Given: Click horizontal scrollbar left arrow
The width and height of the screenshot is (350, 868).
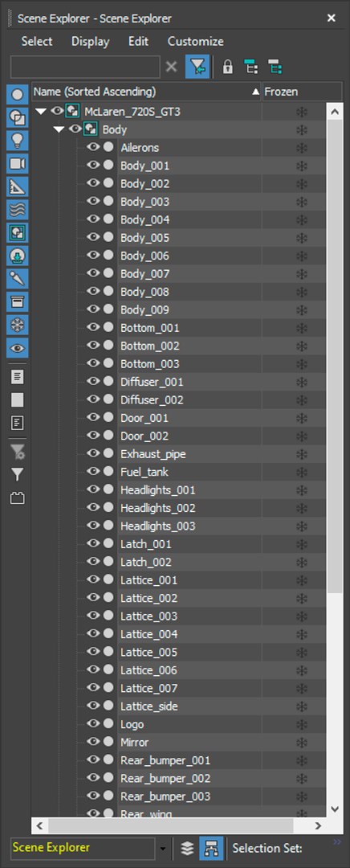Looking at the screenshot, I should coord(40,826).
